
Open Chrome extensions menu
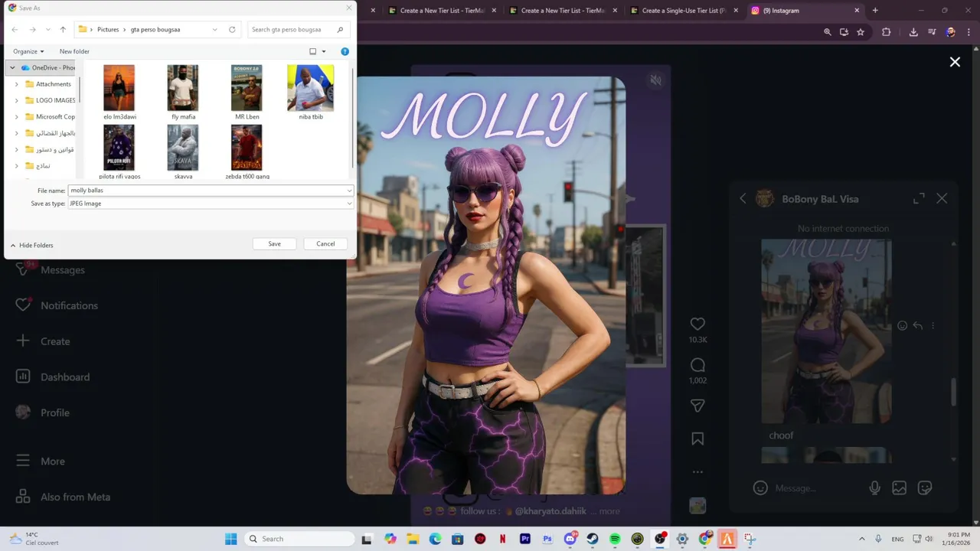pyautogui.click(x=887, y=32)
